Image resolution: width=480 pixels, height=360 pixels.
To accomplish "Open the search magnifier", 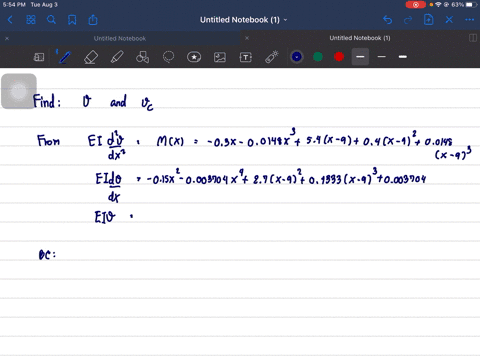I will coord(51,20).
